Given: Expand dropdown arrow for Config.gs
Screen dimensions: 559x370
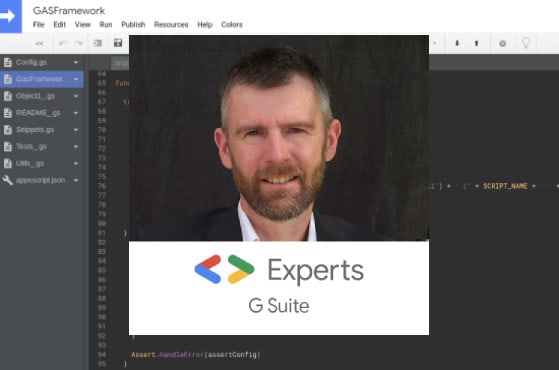Looking at the screenshot, I should point(76,62).
